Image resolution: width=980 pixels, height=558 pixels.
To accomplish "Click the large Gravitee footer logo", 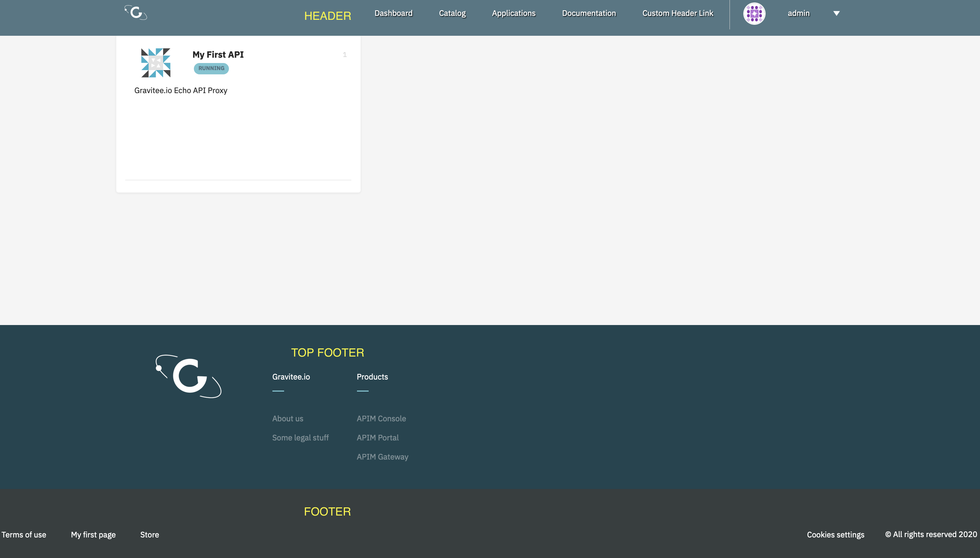I will [x=189, y=376].
